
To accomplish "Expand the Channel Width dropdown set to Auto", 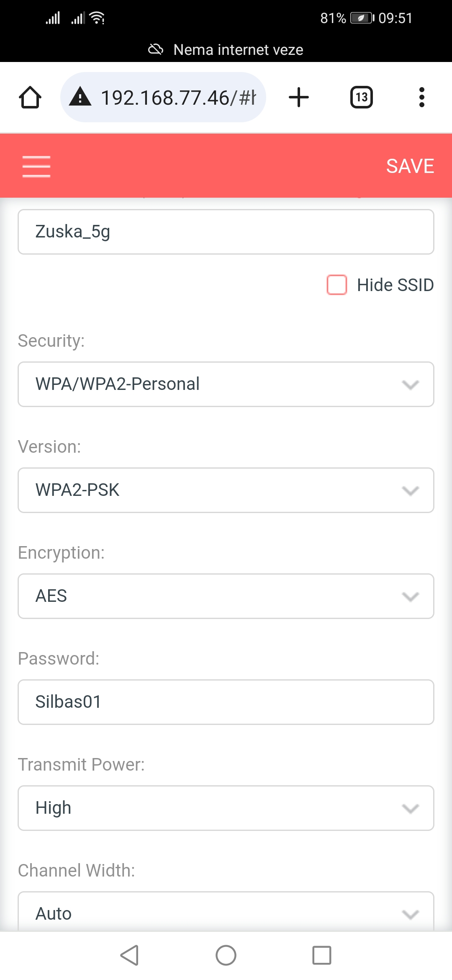I will click(x=226, y=913).
